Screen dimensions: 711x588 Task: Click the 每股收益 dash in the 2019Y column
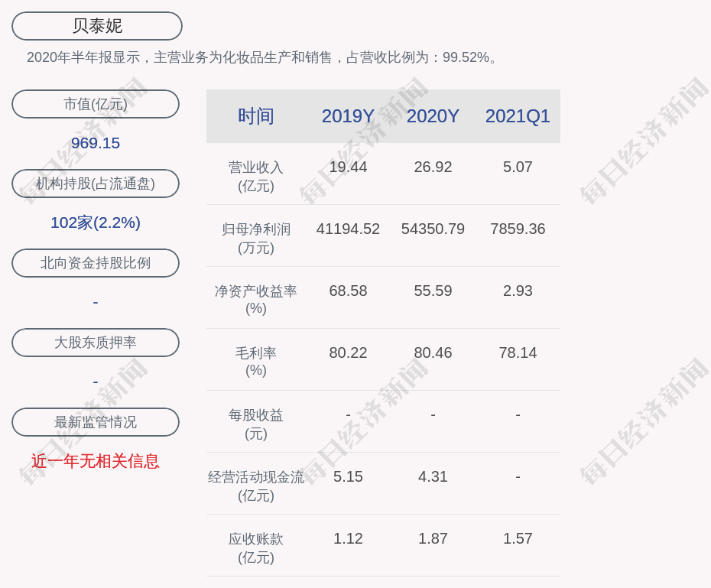pos(349,414)
